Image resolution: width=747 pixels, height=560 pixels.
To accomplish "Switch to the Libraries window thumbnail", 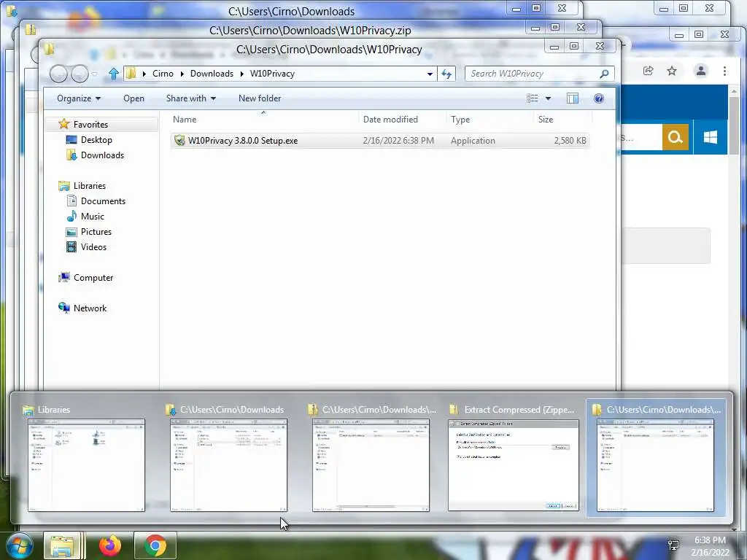I will coord(86,465).
